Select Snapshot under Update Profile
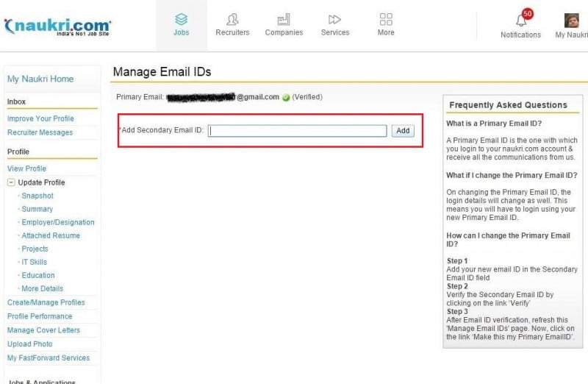 37,196
